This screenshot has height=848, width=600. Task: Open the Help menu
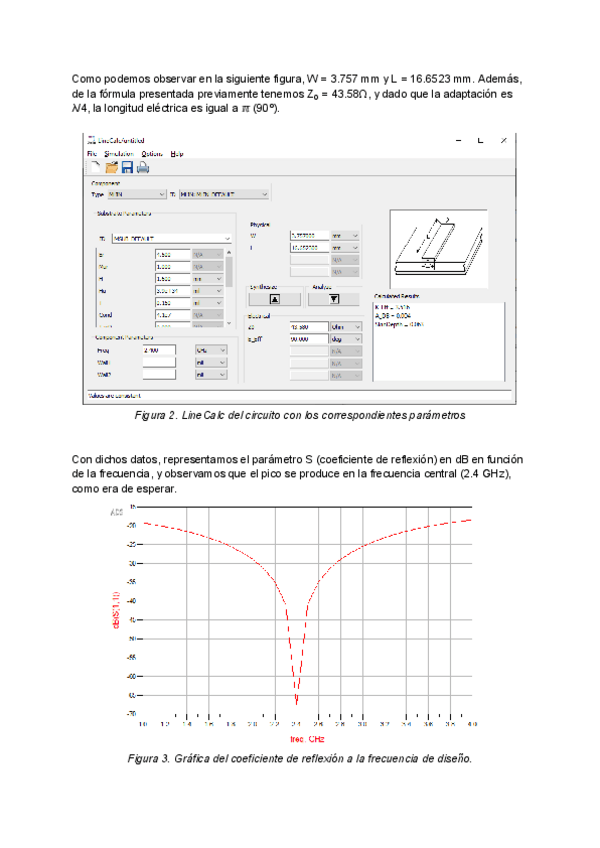pos(177,154)
